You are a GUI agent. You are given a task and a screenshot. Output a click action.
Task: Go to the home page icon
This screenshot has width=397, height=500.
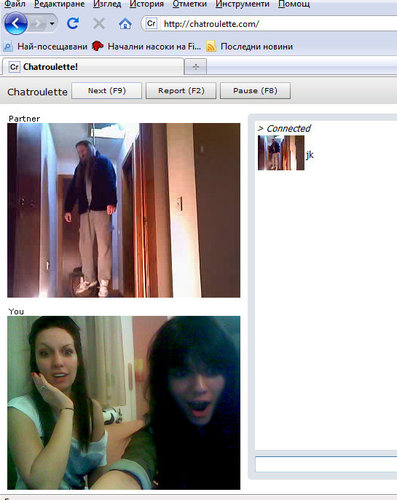point(125,24)
